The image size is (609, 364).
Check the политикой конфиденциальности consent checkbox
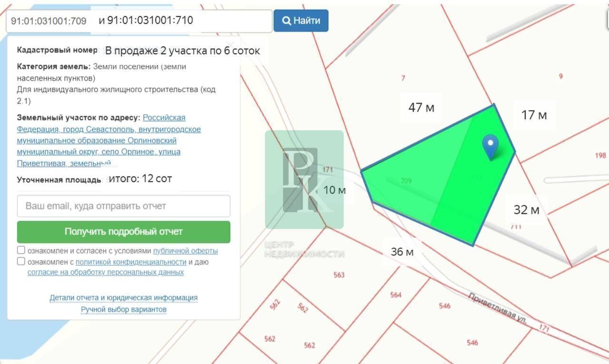pos(21,261)
